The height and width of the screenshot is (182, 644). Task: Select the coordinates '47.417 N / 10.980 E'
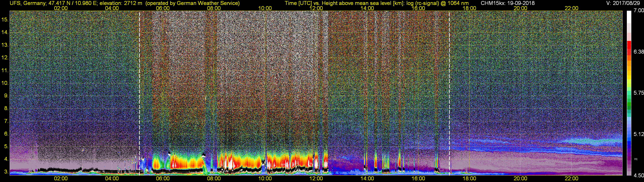(73, 3)
